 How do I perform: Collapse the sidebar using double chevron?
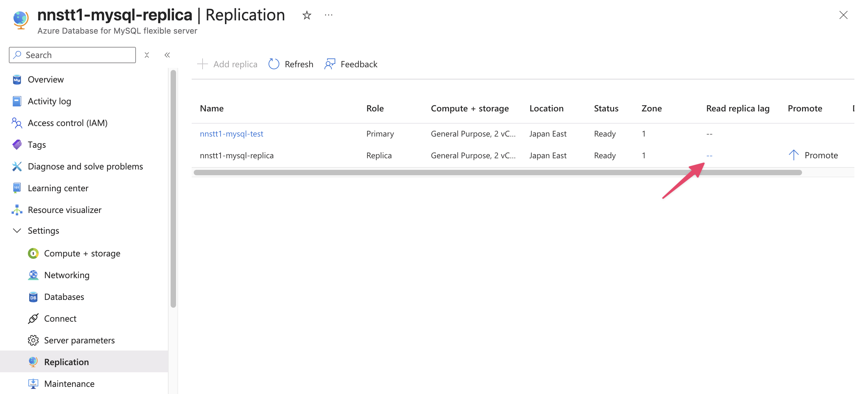pos(167,55)
